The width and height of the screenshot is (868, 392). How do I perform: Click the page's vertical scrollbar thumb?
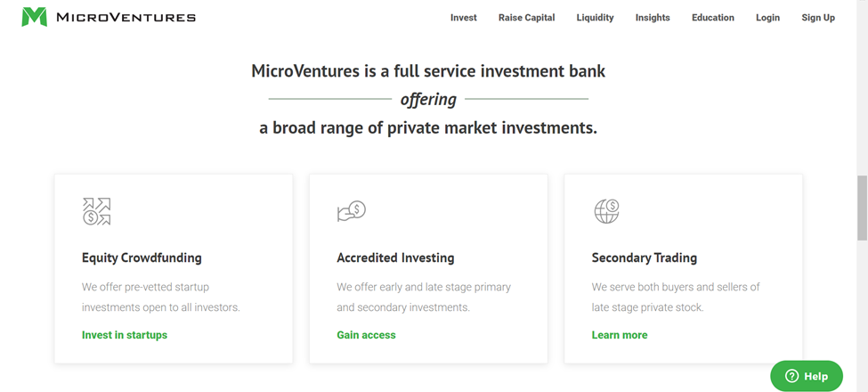coord(862,208)
